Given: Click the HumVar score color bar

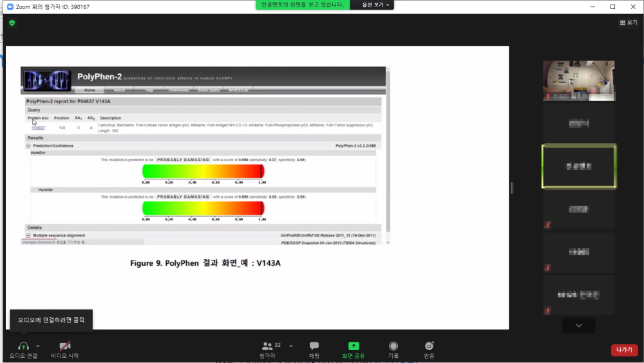Looking at the screenshot, I should coord(204,208).
